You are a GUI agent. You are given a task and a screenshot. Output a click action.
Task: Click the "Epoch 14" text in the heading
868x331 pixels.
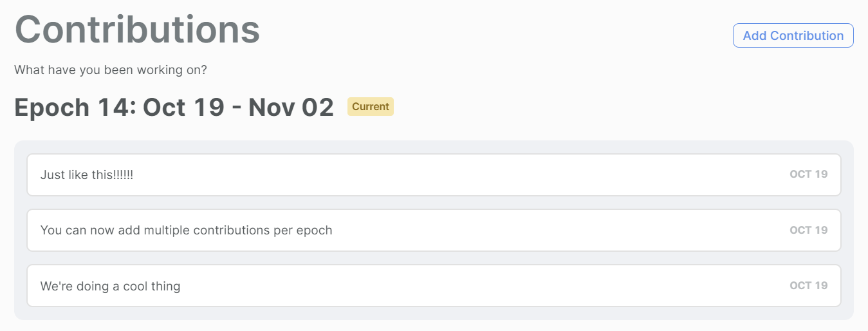coord(74,108)
